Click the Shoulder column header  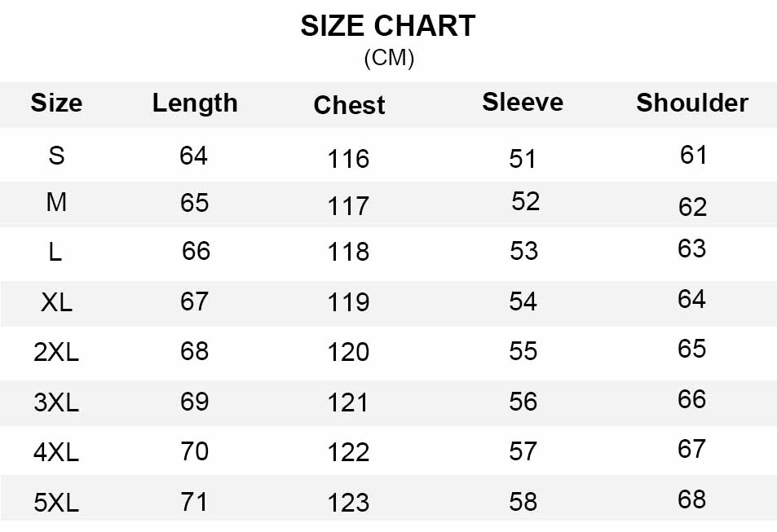click(692, 103)
